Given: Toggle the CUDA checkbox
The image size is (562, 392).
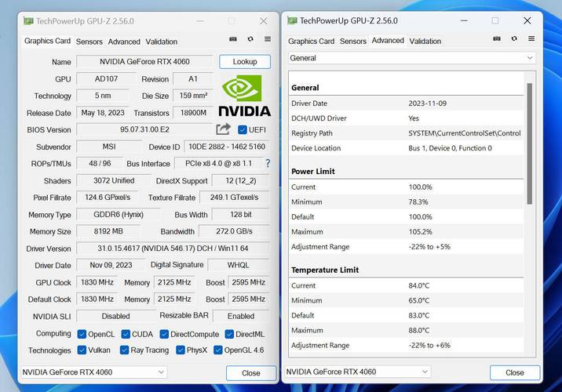Looking at the screenshot, I should pos(125,334).
